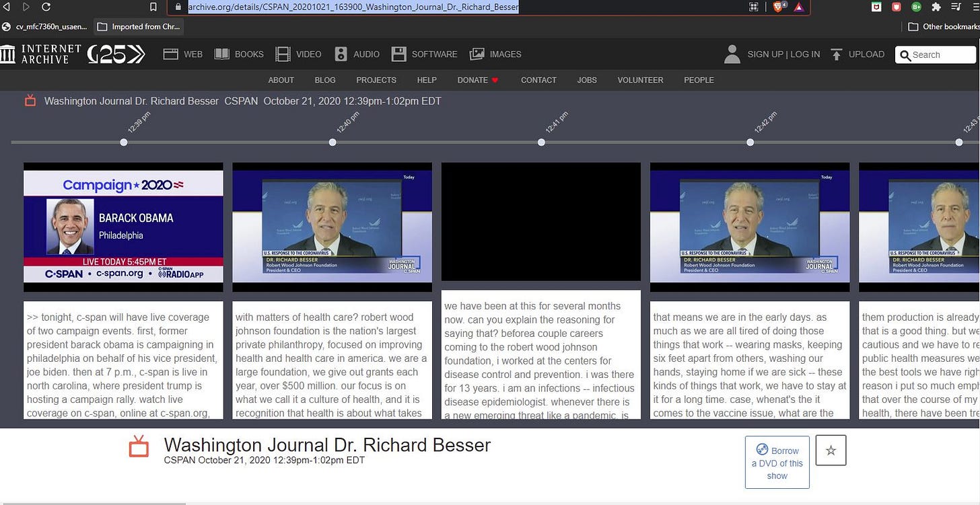Click the red TV icon beside the top title

point(30,101)
